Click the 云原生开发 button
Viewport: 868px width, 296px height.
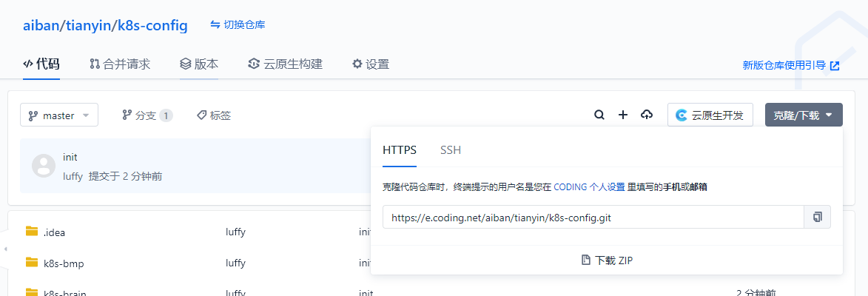710,115
